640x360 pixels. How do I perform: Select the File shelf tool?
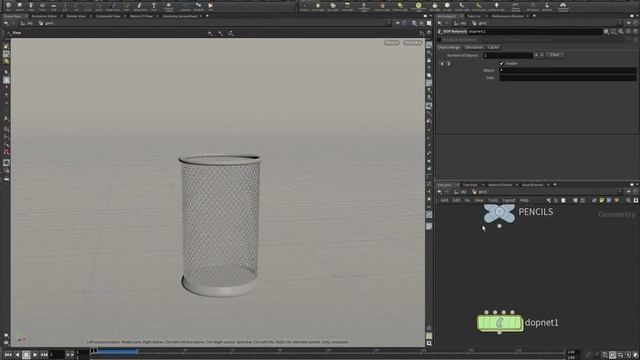point(210,6)
